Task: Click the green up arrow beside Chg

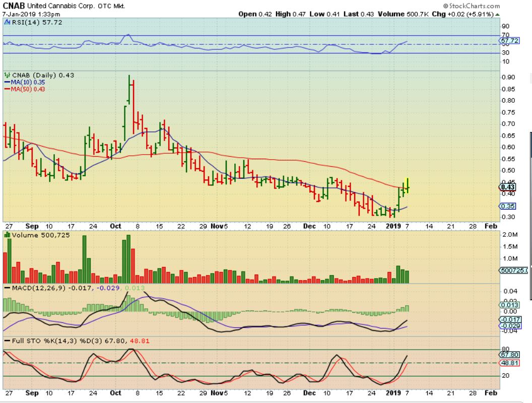Action: click(x=497, y=14)
